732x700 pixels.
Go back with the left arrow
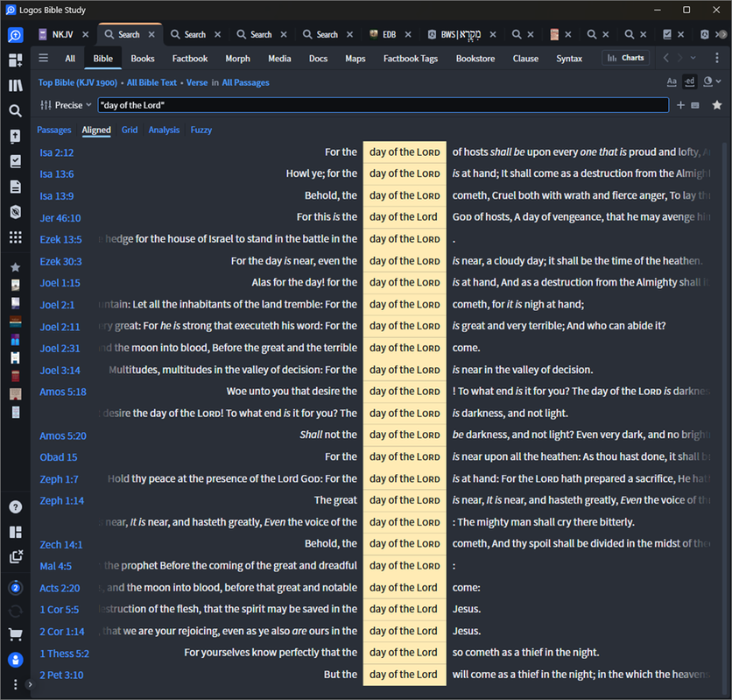tap(666, 58)
